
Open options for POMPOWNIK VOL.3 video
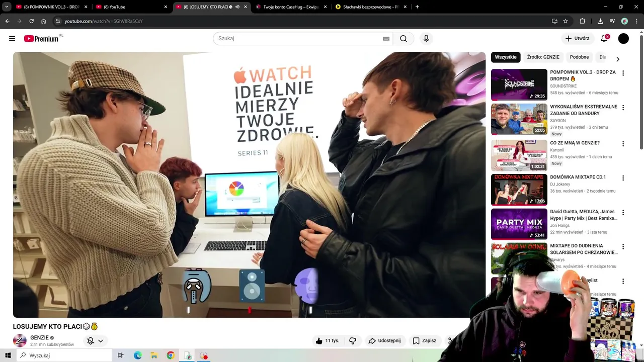pyautogui.click(x=623, y=73)
